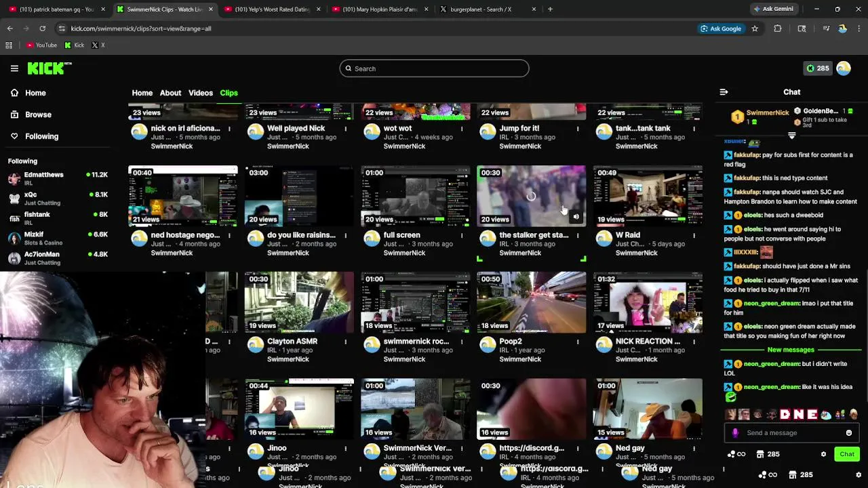Screen dimensions: 868x488
Task: Open the emoji picker in chat input
Action: click(x=849, y=433)
